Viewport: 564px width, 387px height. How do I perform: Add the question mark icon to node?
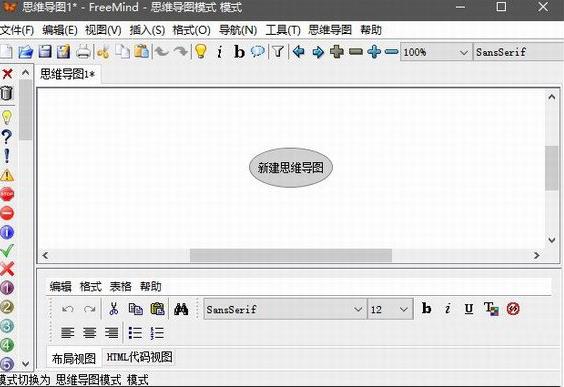(6, 137)
